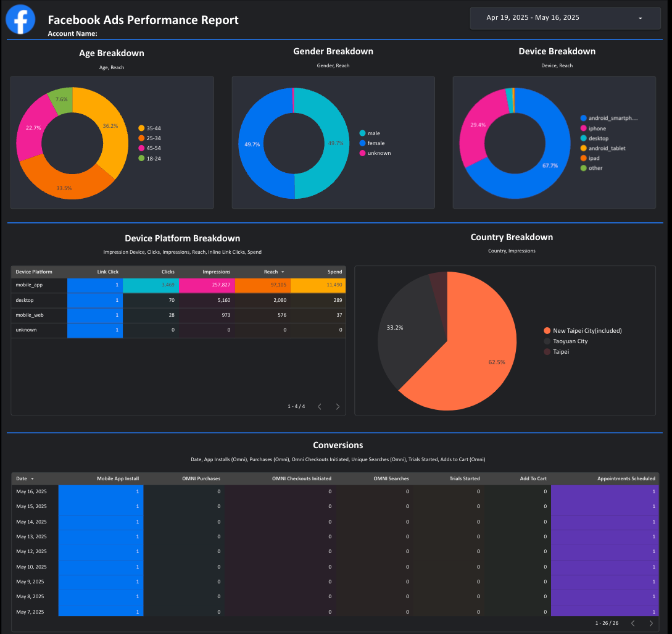
Task: Click the May 16, 2025 date row
Action: point(31,491)
